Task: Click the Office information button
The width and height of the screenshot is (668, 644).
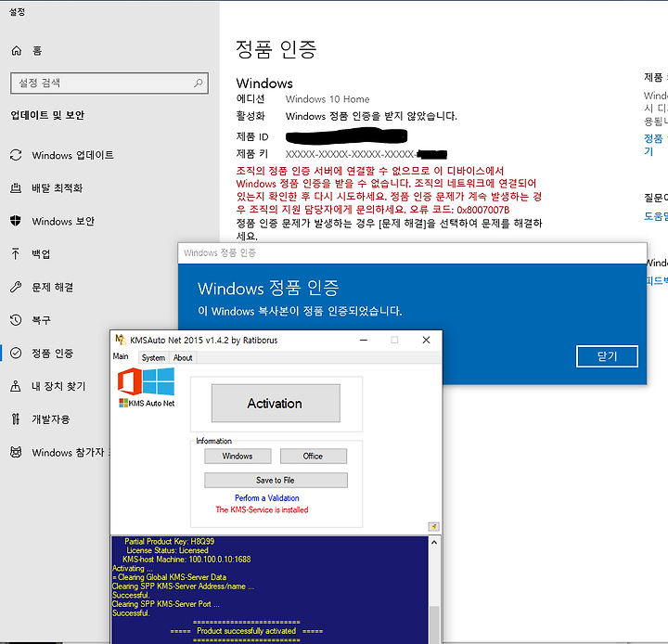Action: (314, 456)
